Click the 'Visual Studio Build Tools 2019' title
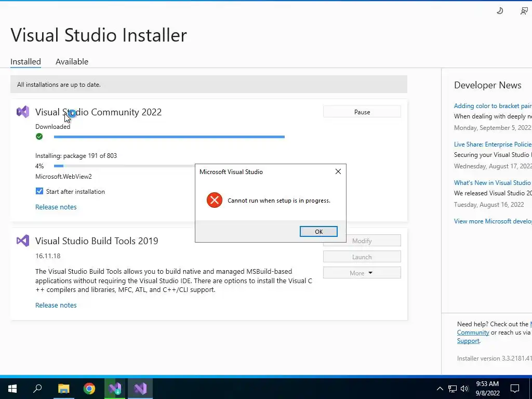The width and height of the screenshot is (532, 399). click(x=97, y=241)
